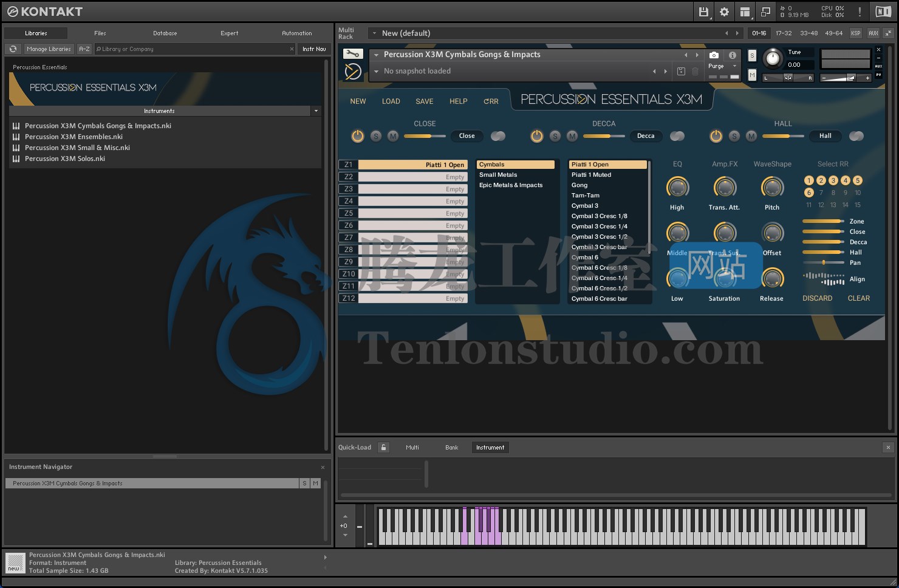The width and height of the screenshot is (899, 588).
Task: Solo the instrument with header S button
Action: click(752, 56)
